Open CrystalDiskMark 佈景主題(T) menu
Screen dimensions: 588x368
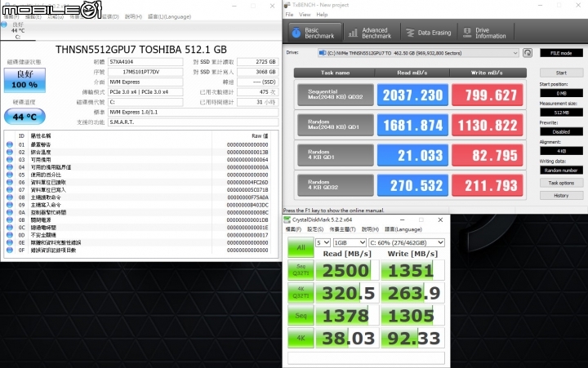click(342, 229)
